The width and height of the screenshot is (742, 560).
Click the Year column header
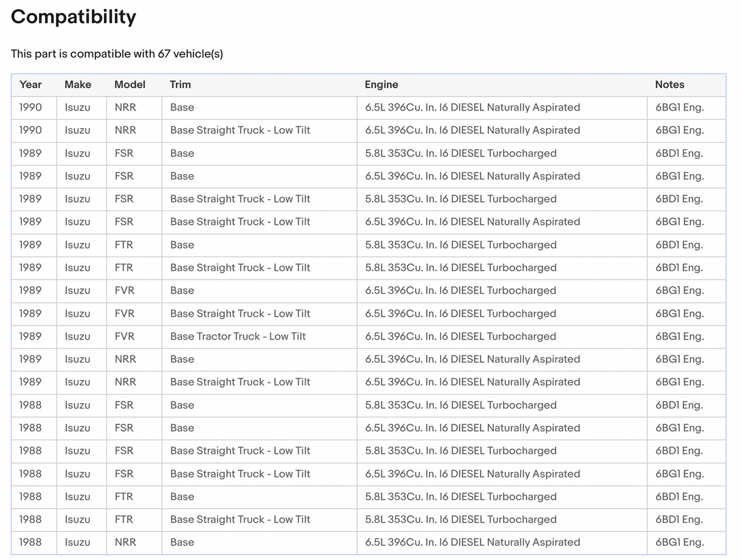[x=31, y=85]
